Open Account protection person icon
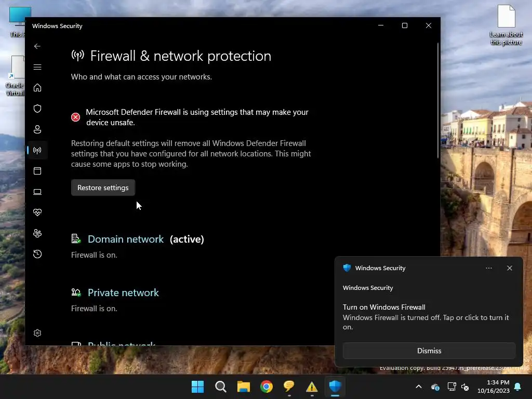Viewport: 532px width, 399px height. pyautogui.click(x=37, y=129)
